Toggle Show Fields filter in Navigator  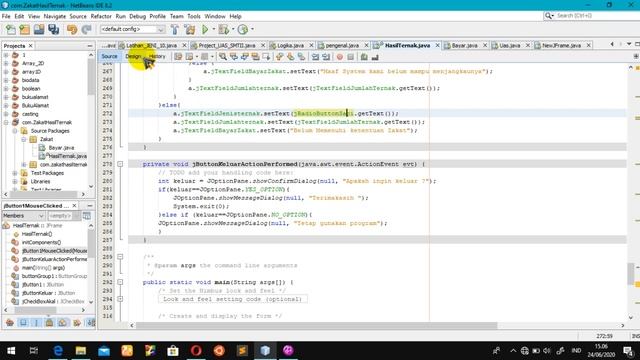[23, 322]
